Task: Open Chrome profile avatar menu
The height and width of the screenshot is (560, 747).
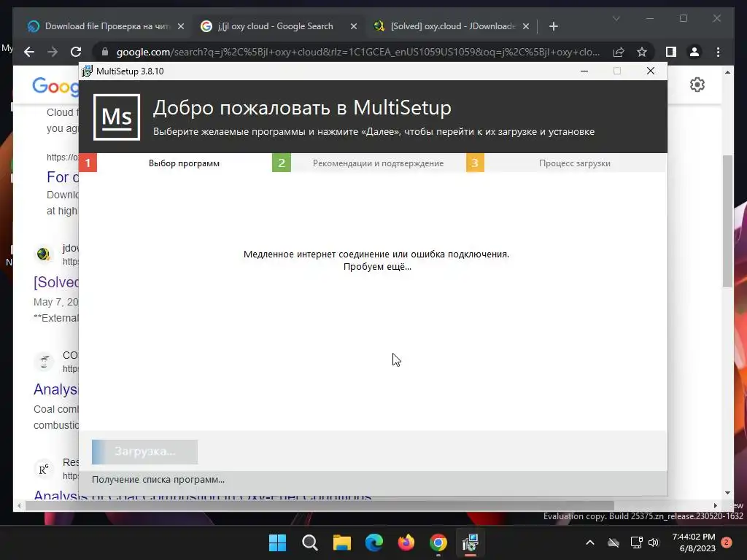Action: [694, 52]
